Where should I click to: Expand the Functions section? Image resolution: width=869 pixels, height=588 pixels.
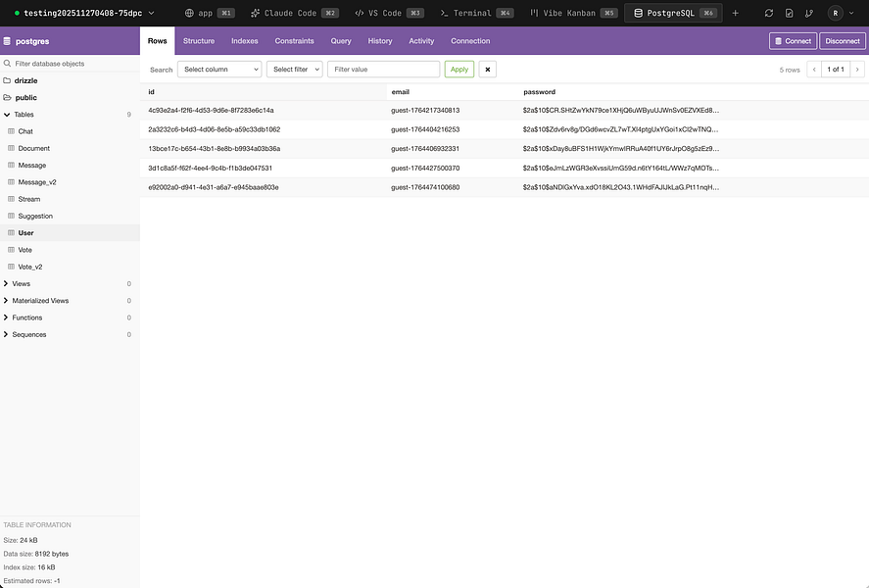coord(6,318)
